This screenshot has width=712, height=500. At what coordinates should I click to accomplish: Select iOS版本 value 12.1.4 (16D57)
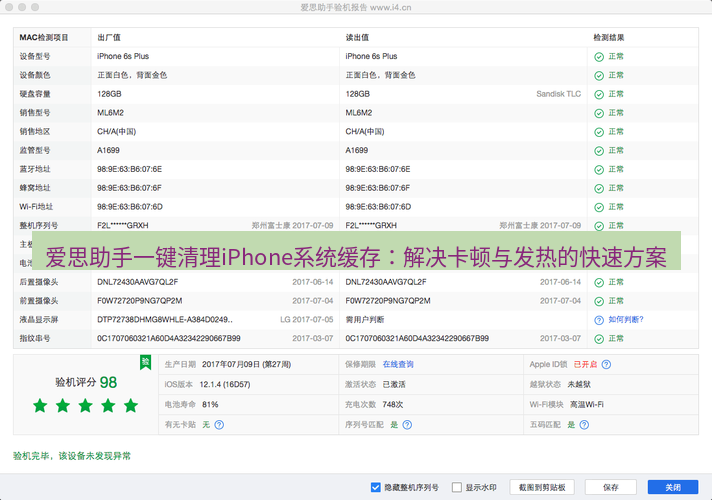(x=225, y=385)
